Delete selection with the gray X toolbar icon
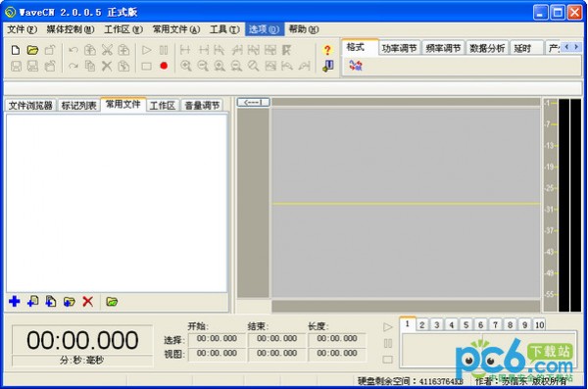This screenshot has width=588, height=389. tap(107, 67)
